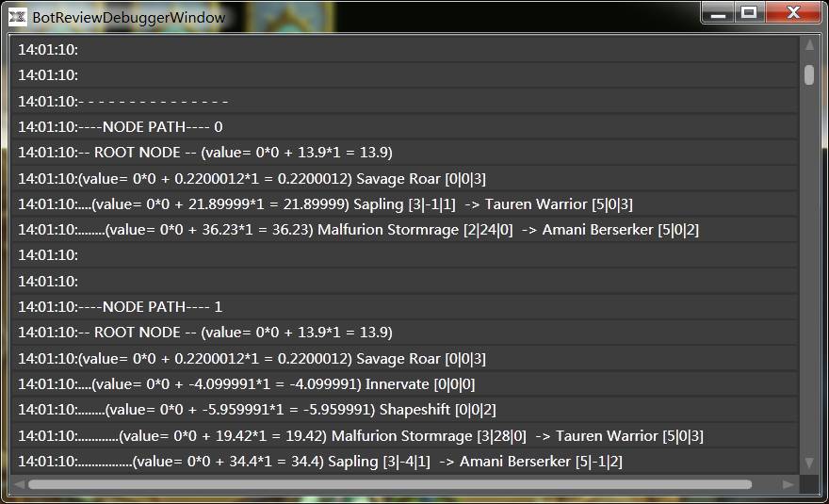The height and width of the screenshot is (504, 829).
Task: Select second ROOT NODE line under path 1
Action: point(404,333)
